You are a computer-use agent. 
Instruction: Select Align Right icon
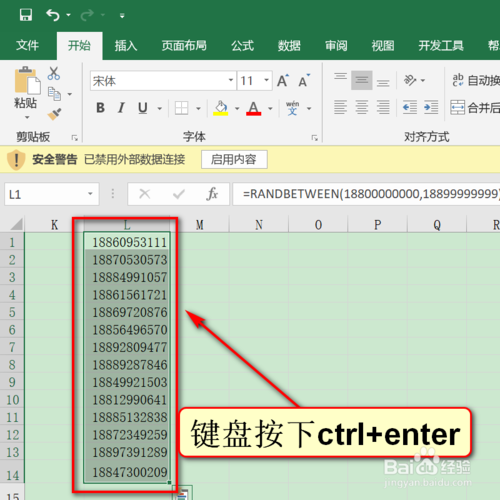pos(383,107)
